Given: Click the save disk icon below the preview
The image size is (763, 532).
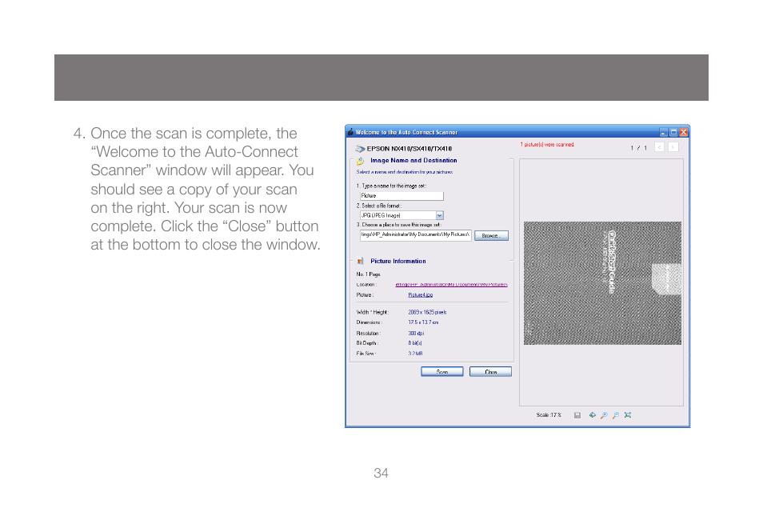Looking at the screenshot, I should (x=577, y=415).
